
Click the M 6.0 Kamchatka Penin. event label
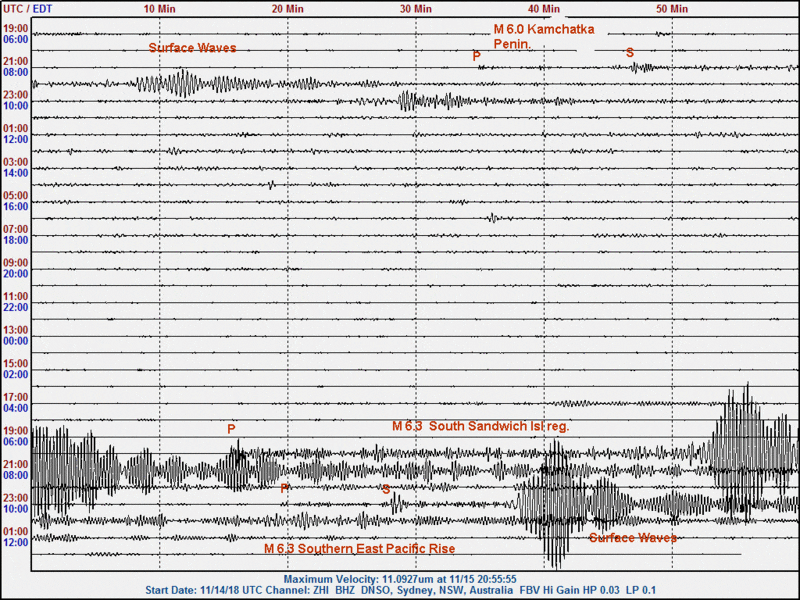tap(541, 37)
